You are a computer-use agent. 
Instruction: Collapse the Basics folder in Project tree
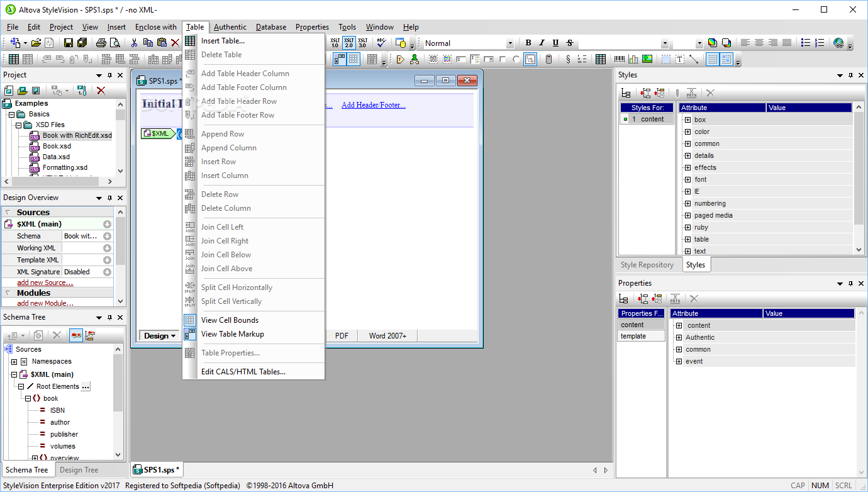pyautogui.click(x=11, y=115)
